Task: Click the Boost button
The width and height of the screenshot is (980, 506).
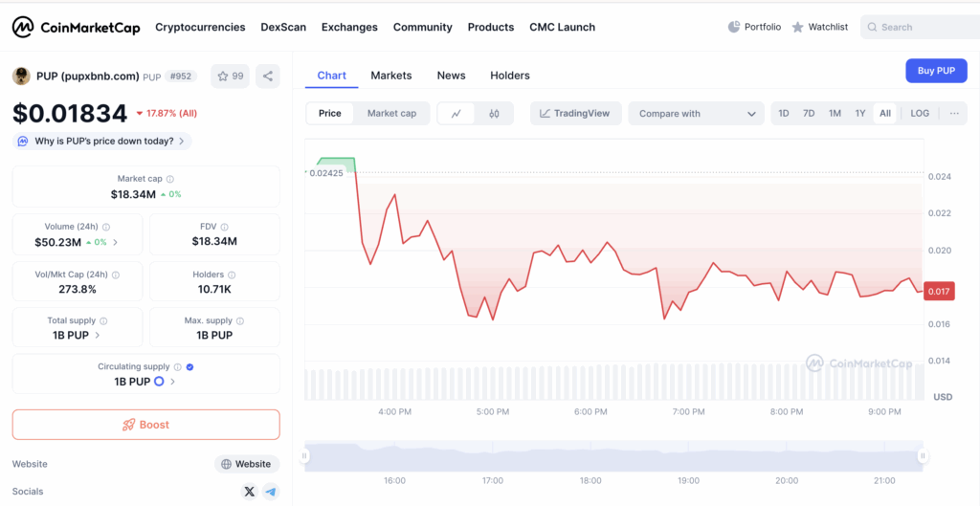Action: point(145,425)
